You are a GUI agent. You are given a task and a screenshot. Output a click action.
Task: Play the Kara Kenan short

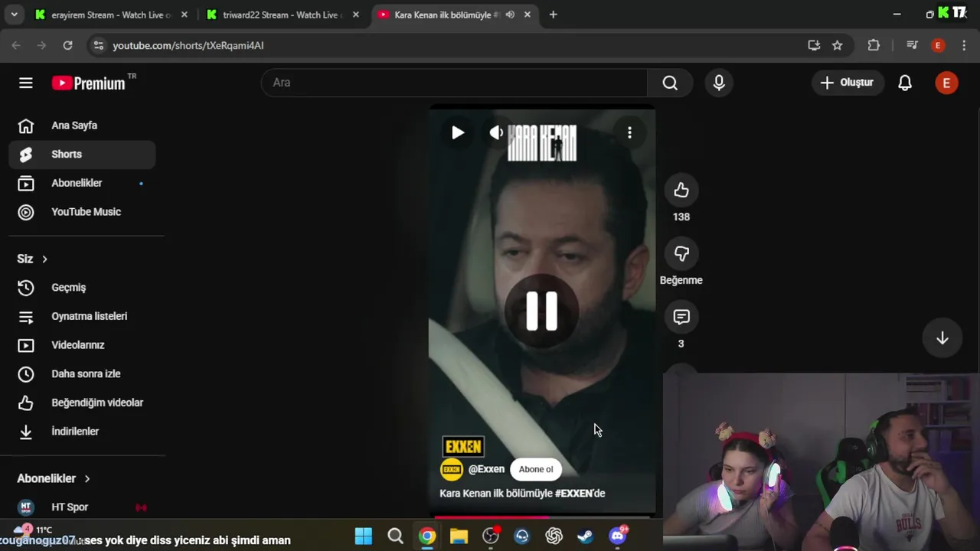(x=457, y=132)
